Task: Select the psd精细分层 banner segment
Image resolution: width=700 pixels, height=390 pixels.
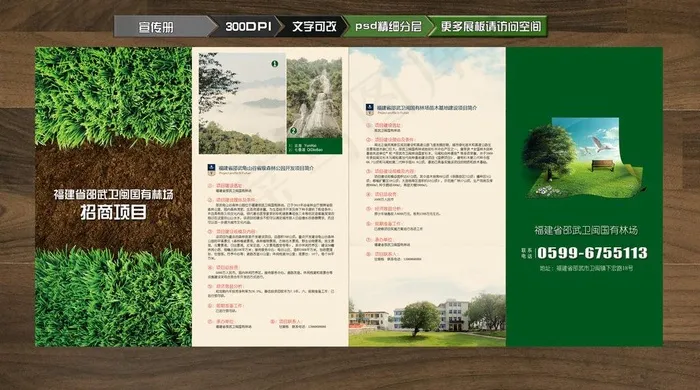Action: pos(388,26)
